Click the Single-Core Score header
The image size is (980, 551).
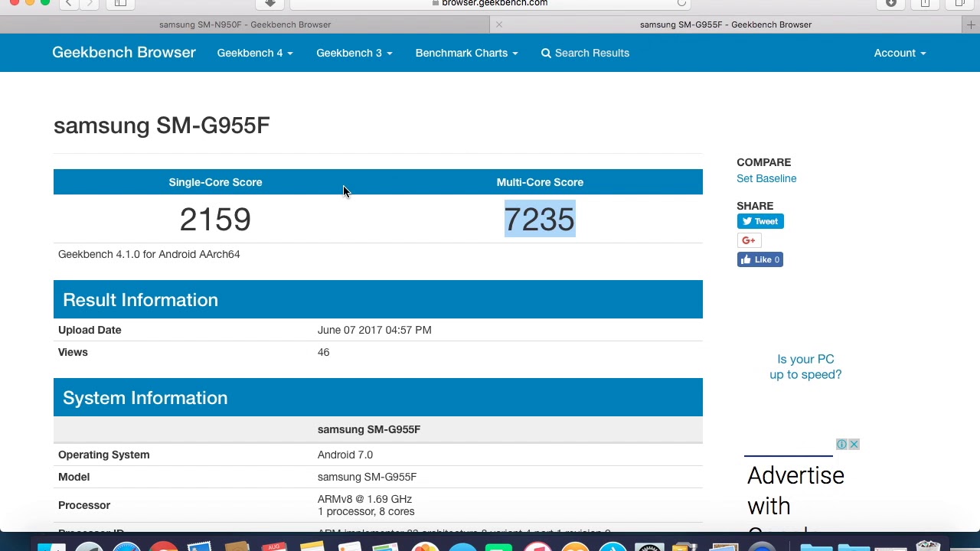click(215, 182)
